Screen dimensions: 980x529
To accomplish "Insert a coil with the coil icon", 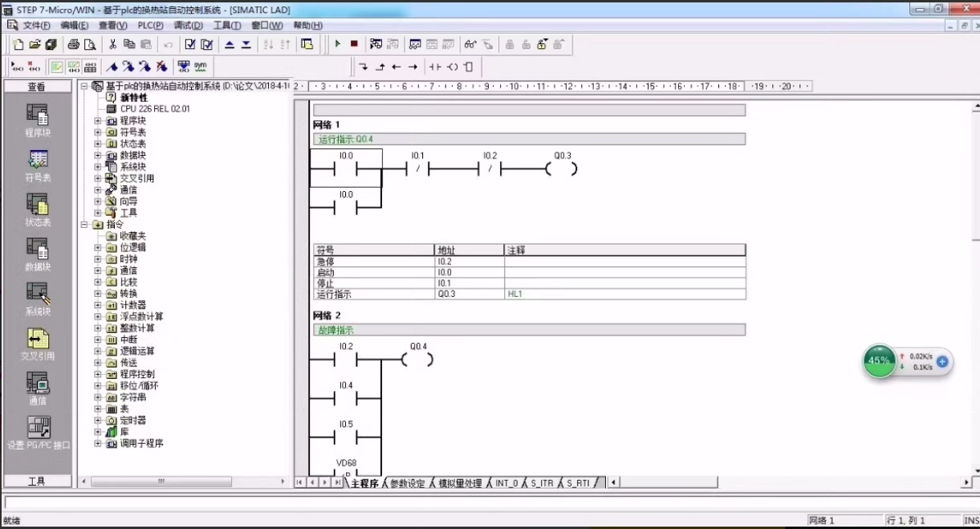I will coord(453,67).
